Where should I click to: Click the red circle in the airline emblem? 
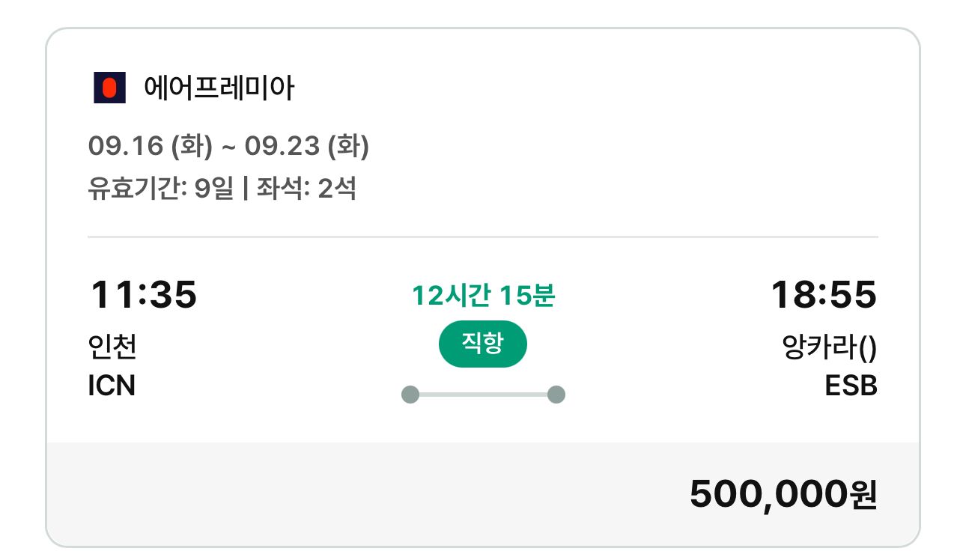click(109, 85)
